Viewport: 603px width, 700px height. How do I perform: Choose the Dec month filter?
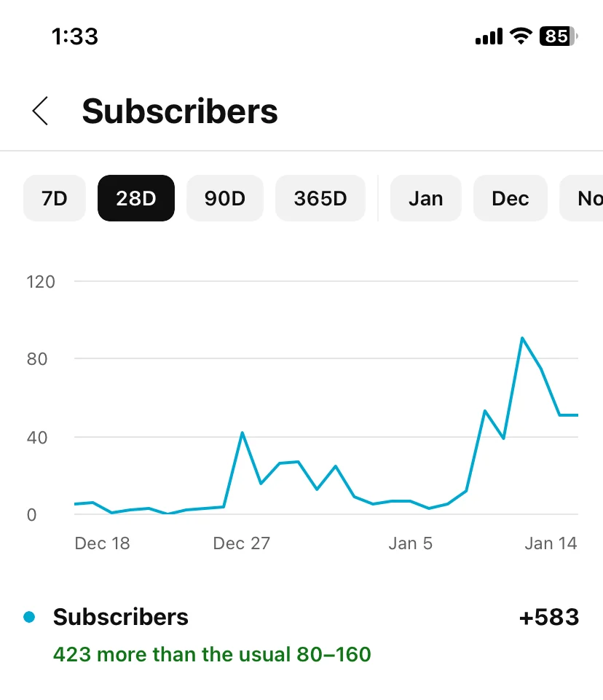point(511,198)
